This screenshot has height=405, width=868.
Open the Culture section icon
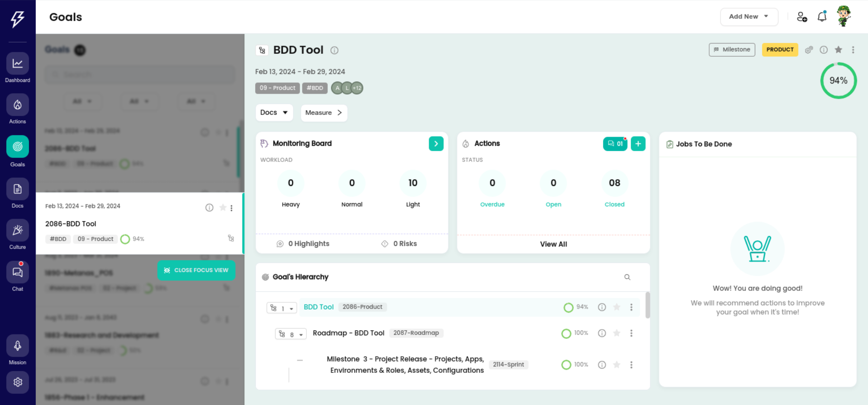pos(18,231)
